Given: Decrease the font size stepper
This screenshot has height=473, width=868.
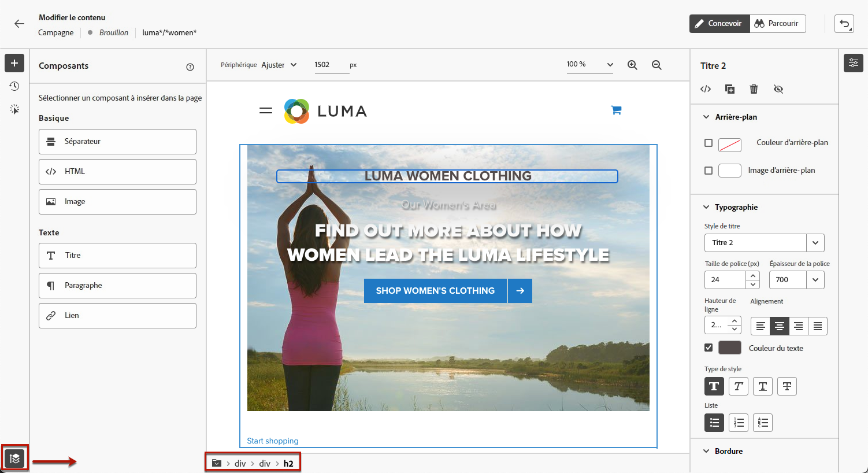Looking at the screenshot, I should 753,284.
